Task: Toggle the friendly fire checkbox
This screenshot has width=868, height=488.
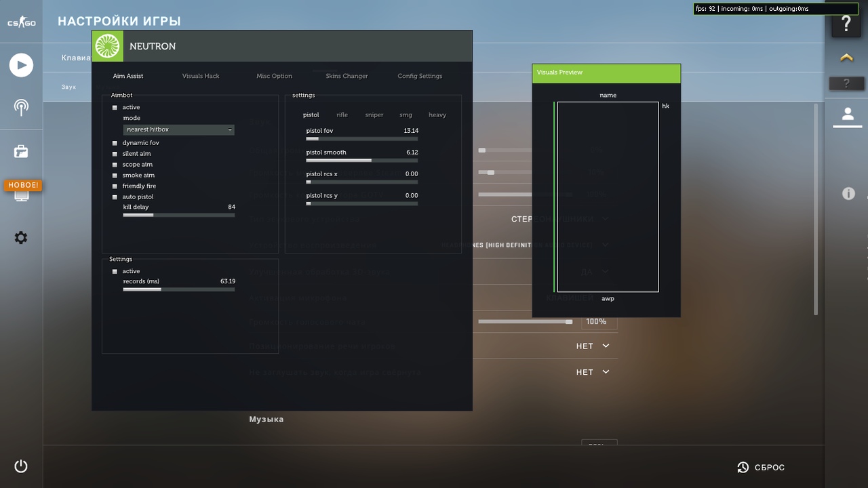Action: click(x=115, y=186)
